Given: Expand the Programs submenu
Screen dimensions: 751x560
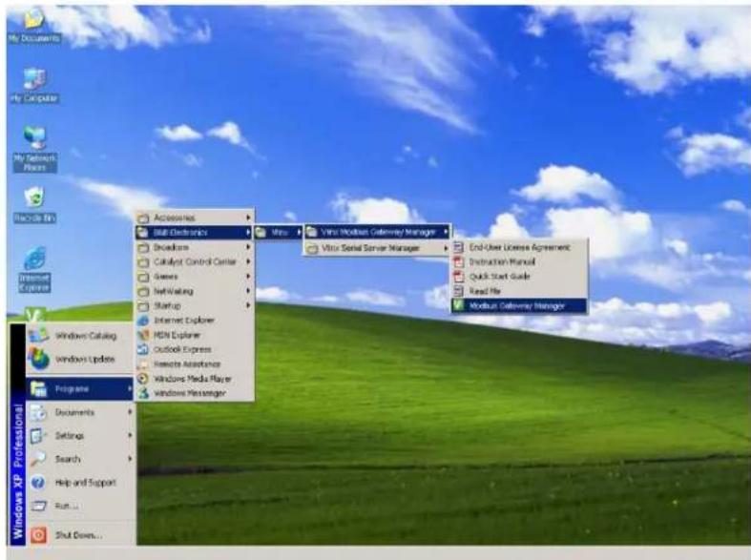Looking at the screenshot, I should point(80,388).
